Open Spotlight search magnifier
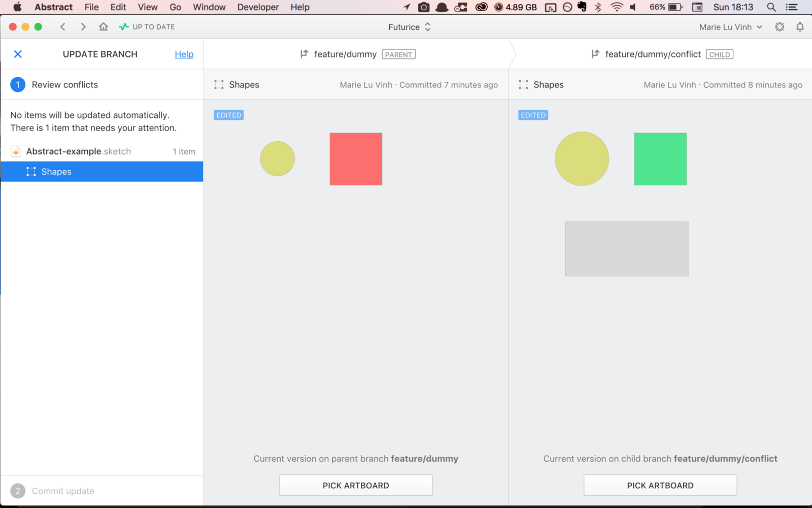812x508 pixels. (771, 7)
